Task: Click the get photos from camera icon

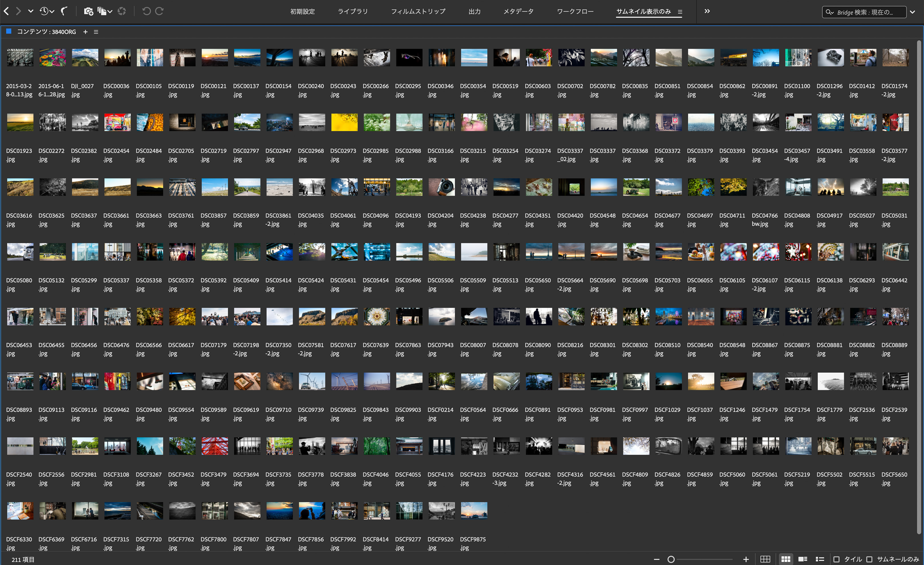Action: (x=88, y=11)
